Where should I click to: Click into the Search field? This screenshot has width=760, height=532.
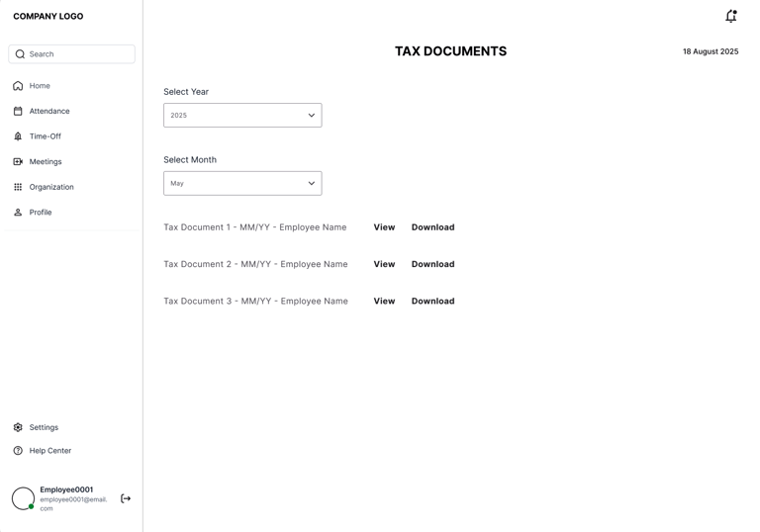pyautogui.click(x=71, y=54)
